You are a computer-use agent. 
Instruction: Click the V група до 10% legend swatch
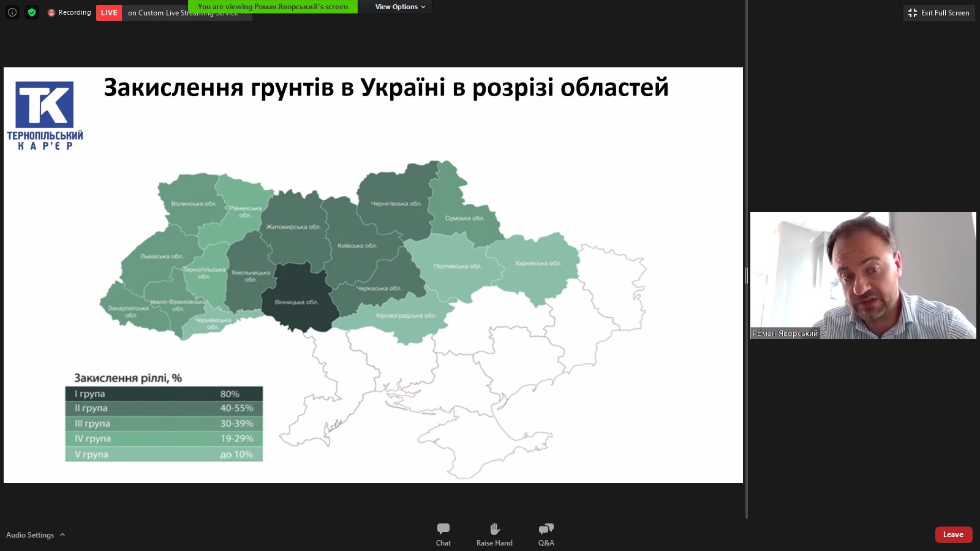[164, 454]
